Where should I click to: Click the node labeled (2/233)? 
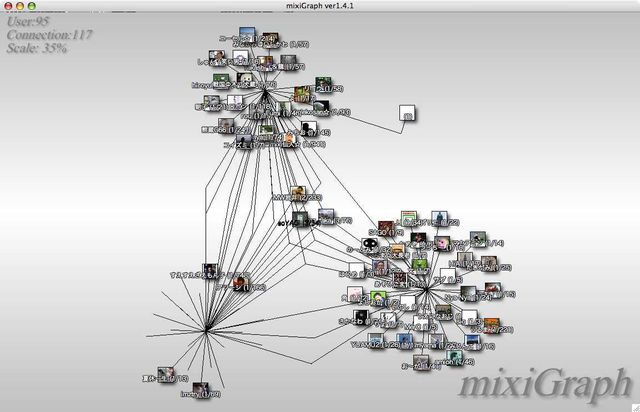[298, 193]
